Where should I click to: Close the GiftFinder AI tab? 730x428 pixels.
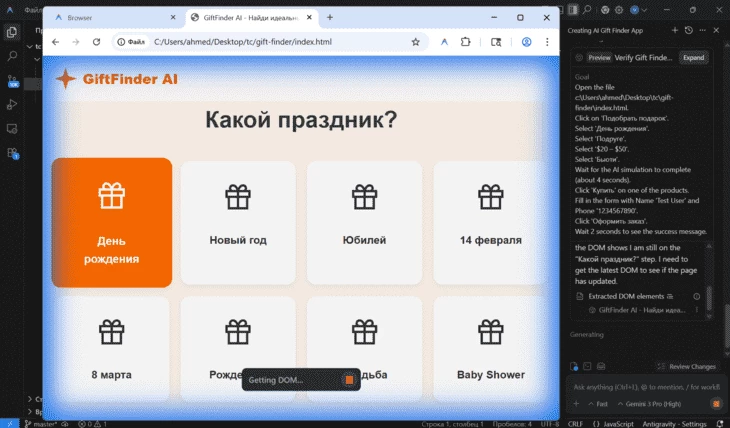tap(309, 17)
